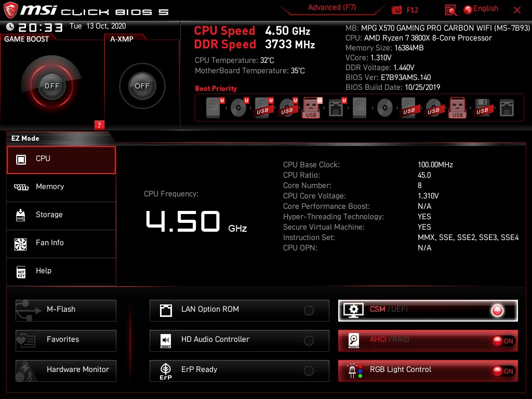Enable LAN Option ROM switch
Image resolution: width=532 pixels, height=399 pixels.
click(309, 311)
